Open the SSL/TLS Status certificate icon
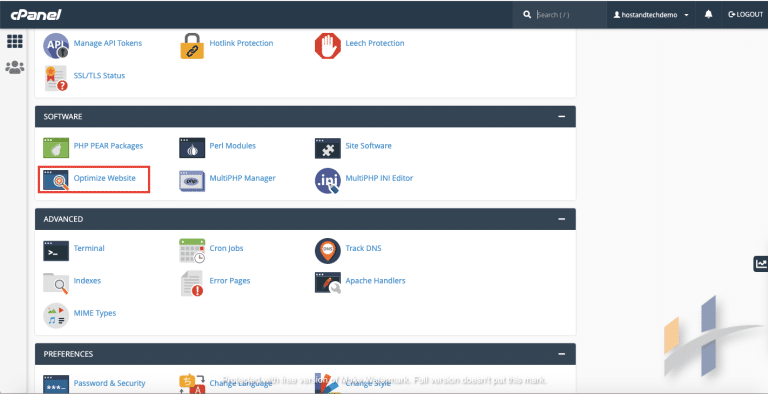The height and width of the screenshot is (394, 768). tap(56, 78)
